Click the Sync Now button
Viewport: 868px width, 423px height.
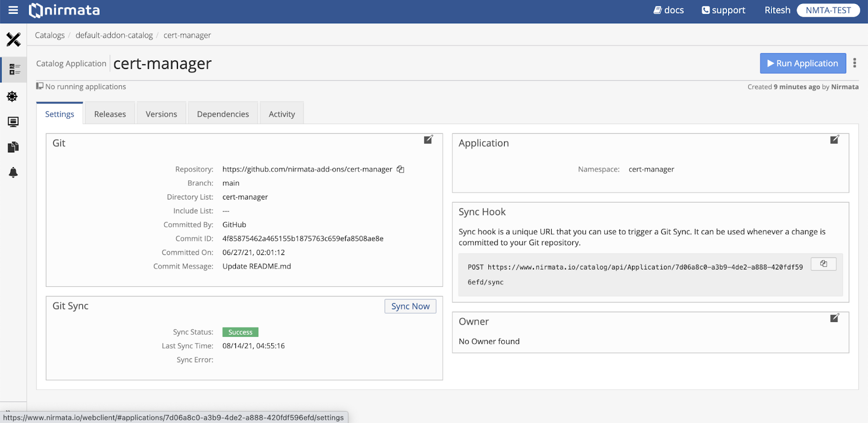tap(411, 306)
